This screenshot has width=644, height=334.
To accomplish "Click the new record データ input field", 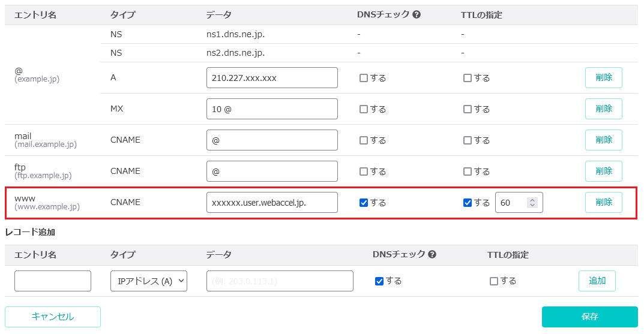I will pyautogui.click(x=280, y=281).
